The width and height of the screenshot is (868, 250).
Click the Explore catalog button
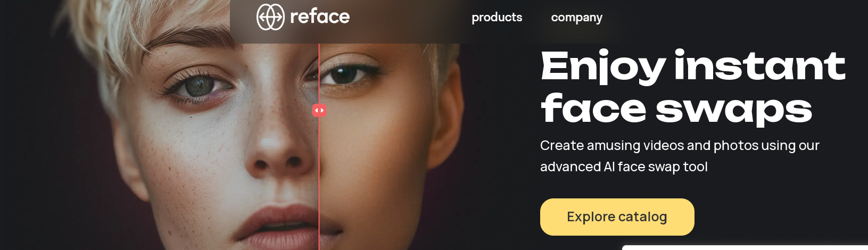pyautogui.click(x=617, y=217)
